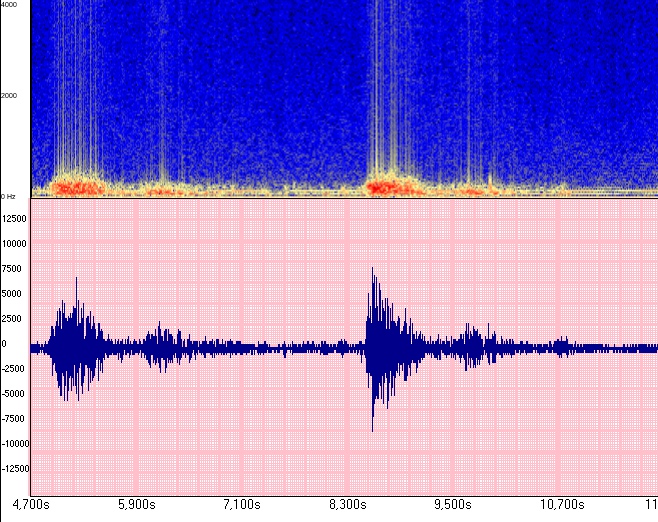658x522 pixels.
Task: Click the -12500 amplitude axis label
Action: coord(15,468)
